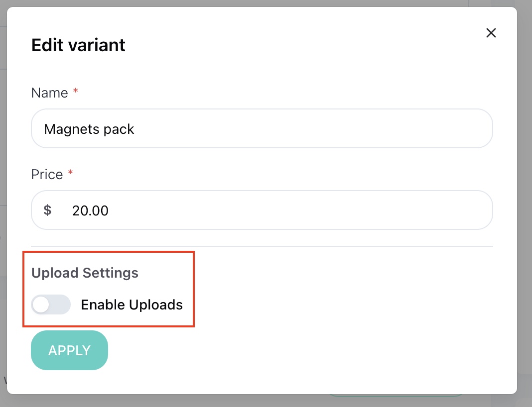
Task: Click the dollar sign currency icon
Action: 47,210
